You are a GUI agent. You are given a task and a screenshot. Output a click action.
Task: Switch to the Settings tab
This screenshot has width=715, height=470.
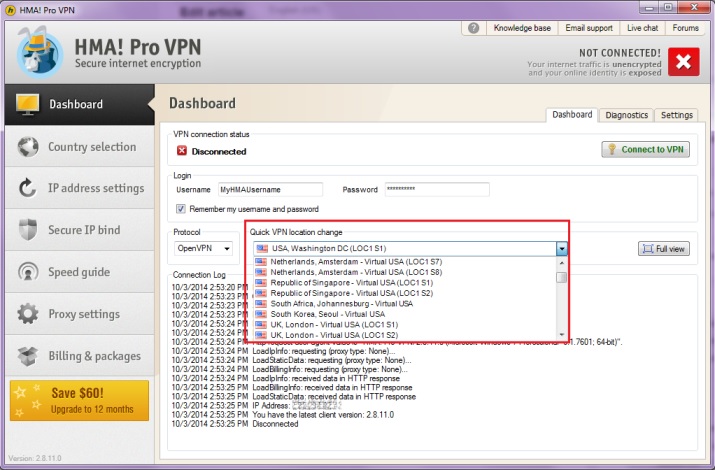tap(677, 115)
